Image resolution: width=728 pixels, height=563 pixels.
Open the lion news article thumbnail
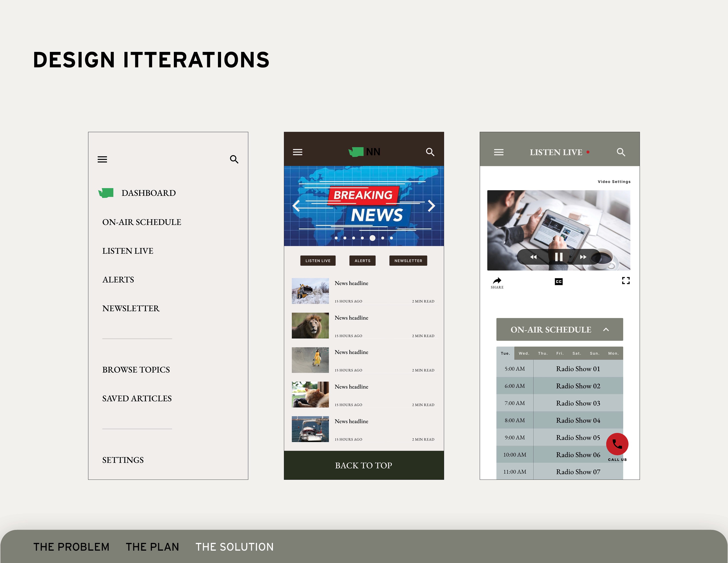pos(310,325)
